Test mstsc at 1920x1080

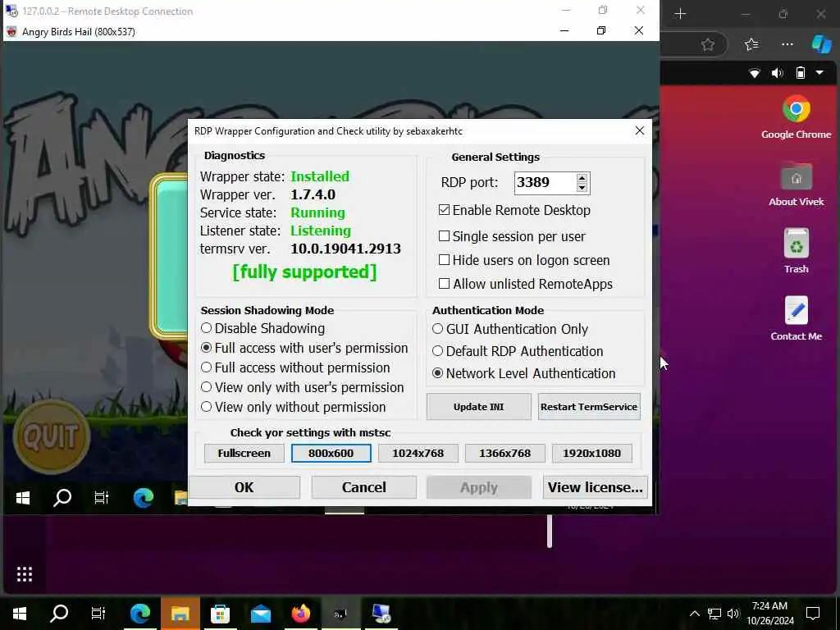click(x=592, y=453)
